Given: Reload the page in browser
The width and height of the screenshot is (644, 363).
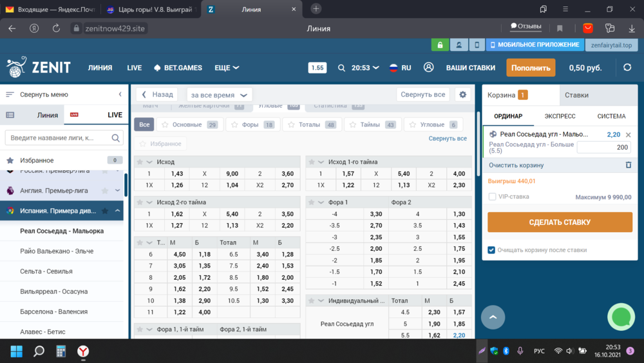Looking at the screenshot, I should [56, 28].
